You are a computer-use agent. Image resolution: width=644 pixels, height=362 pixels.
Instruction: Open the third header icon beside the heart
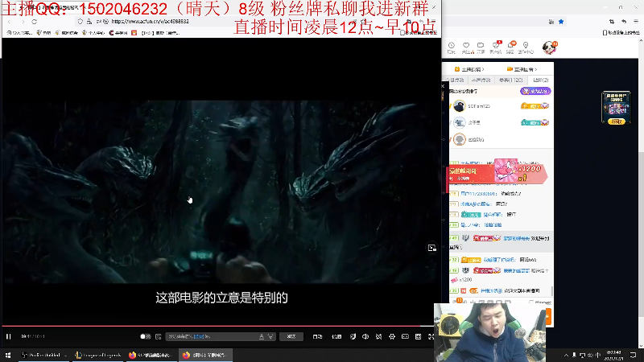pos(481,47)
